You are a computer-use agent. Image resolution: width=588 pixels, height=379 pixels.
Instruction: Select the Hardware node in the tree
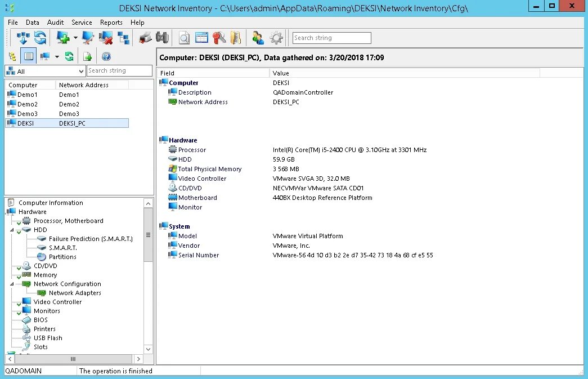[32, 212]
